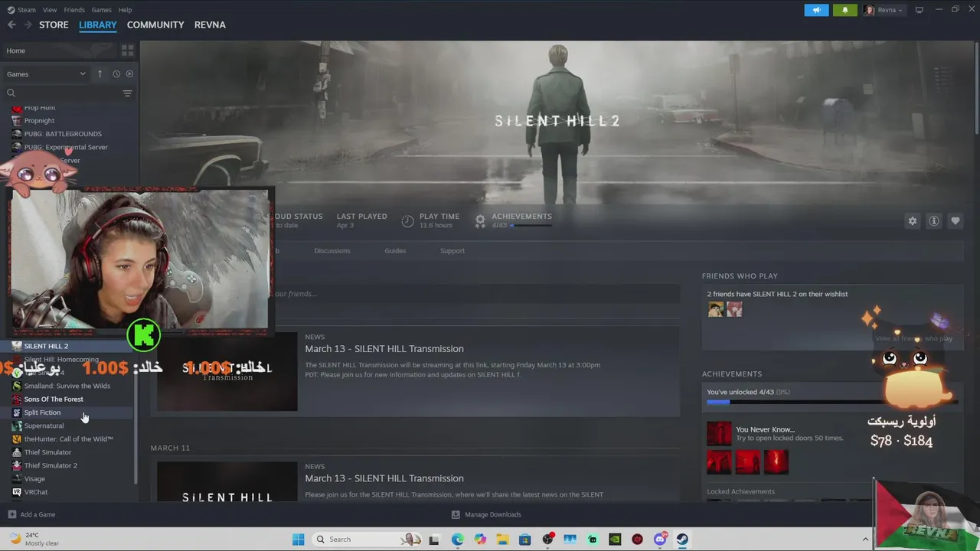The width and height of the screenshot is (980, 551).
Task: Open the game info icon
Action: click(x=934, y=220)
